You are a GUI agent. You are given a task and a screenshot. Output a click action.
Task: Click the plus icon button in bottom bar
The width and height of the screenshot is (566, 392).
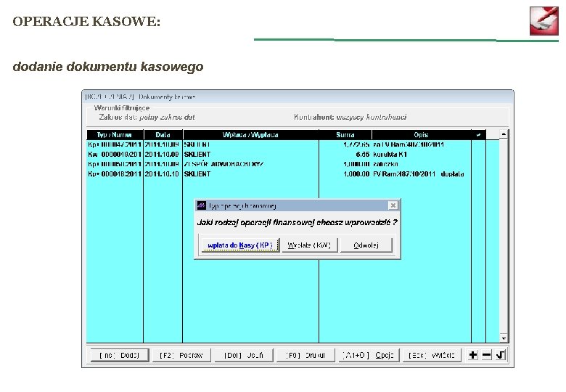[472, 355]
